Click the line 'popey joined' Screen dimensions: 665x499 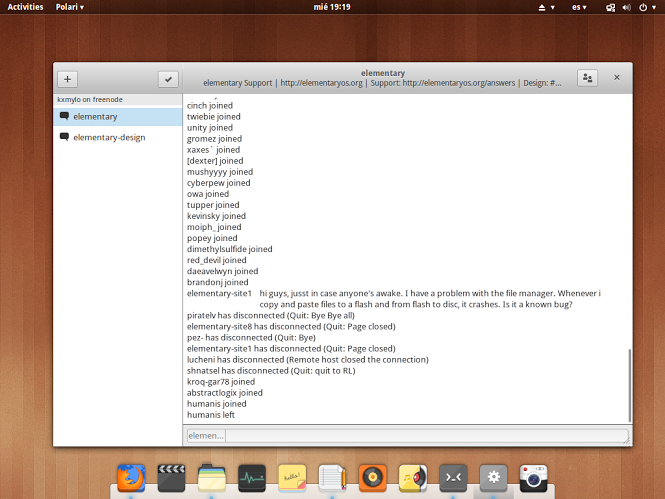click(x=212, y=238)
